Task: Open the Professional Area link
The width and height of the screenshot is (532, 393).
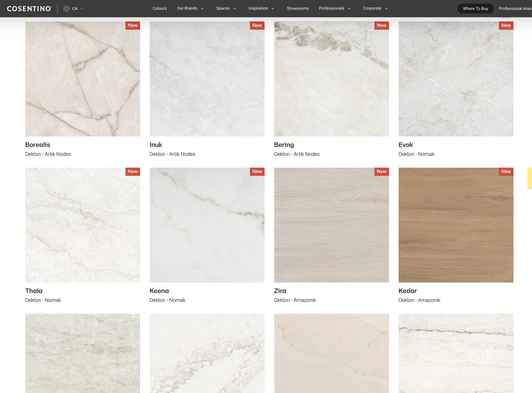Action: pyautogui.click(x=515, y=9)
